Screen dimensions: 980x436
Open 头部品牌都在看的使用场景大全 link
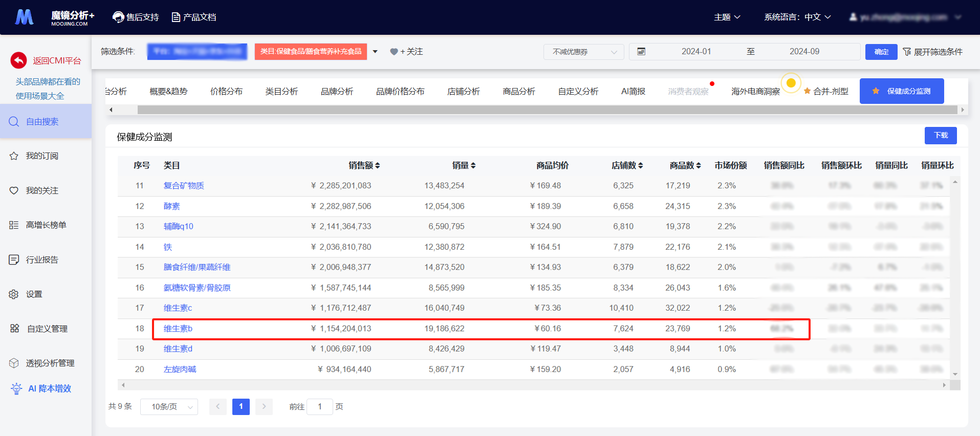point(48,89)
